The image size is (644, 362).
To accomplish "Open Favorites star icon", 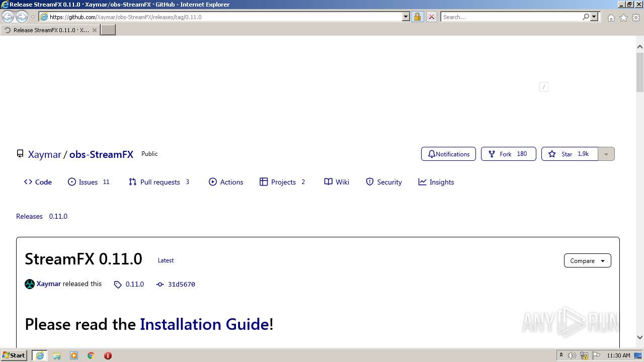I will [623, 18].
